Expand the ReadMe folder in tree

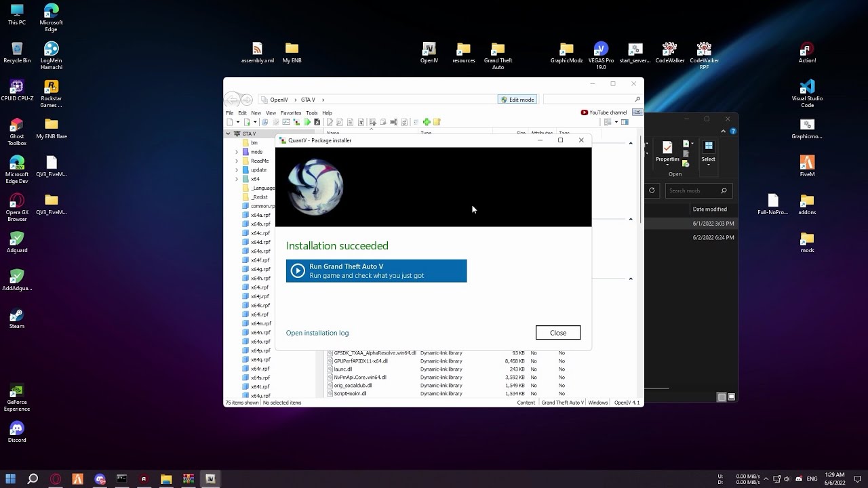[237, 161]
